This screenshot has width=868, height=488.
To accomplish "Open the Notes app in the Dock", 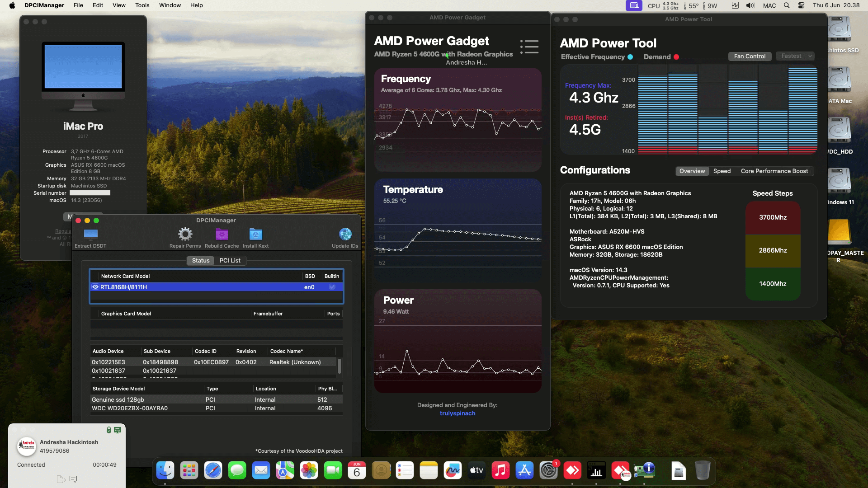I will click(429, 471).
